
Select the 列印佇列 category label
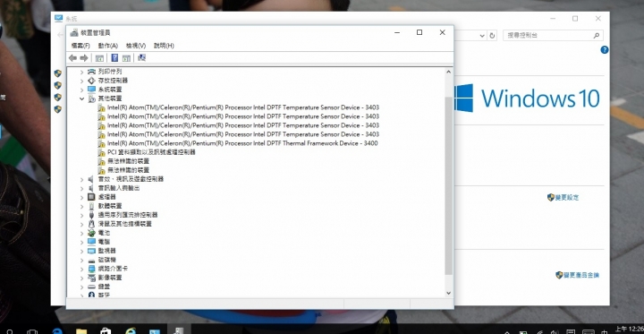(x=110, y=72)
